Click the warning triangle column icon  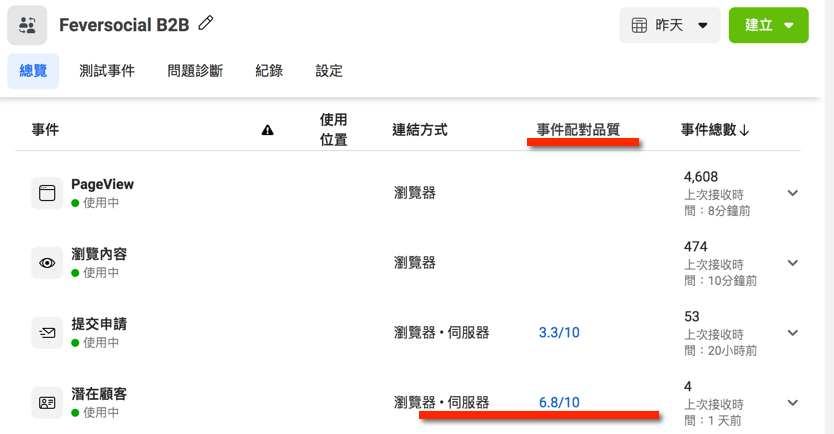point(267,130)
